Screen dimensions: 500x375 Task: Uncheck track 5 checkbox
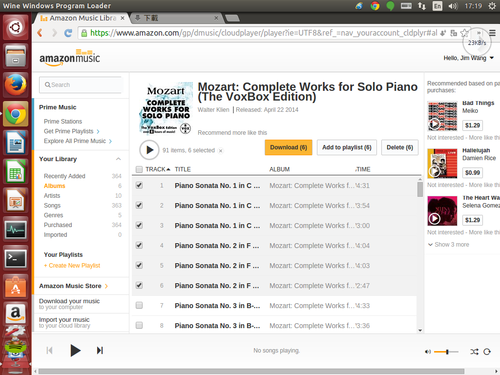[139, 265]
